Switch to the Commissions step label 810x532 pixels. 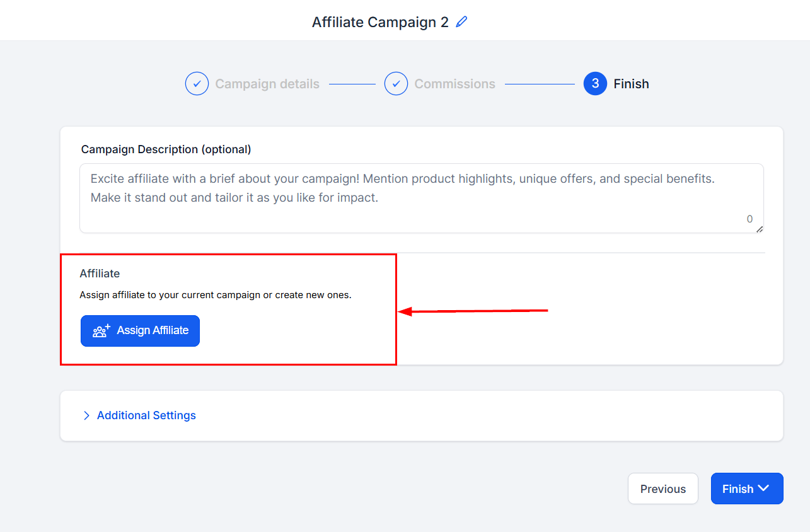pos(454,84)
